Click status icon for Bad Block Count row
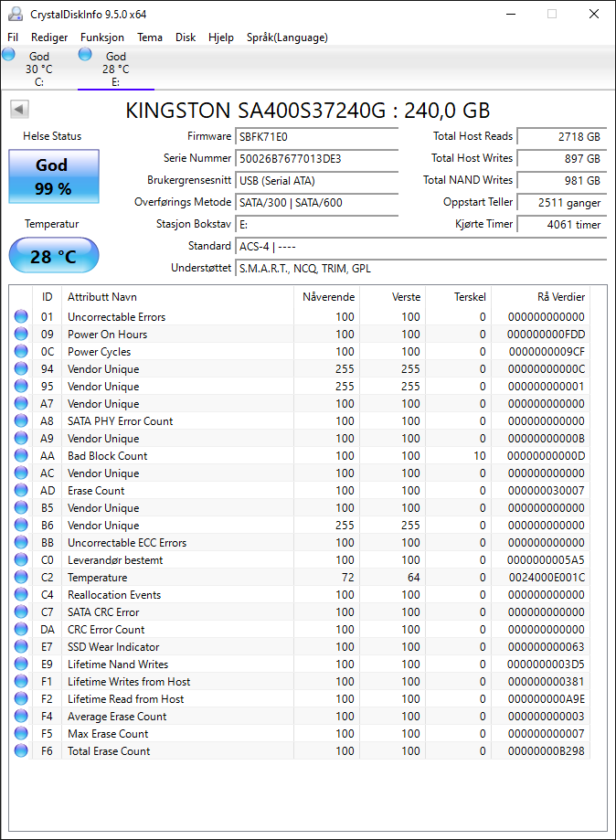The height and width of the screenshot is (840, 616). pyautogui.click(x=21, y=455)
